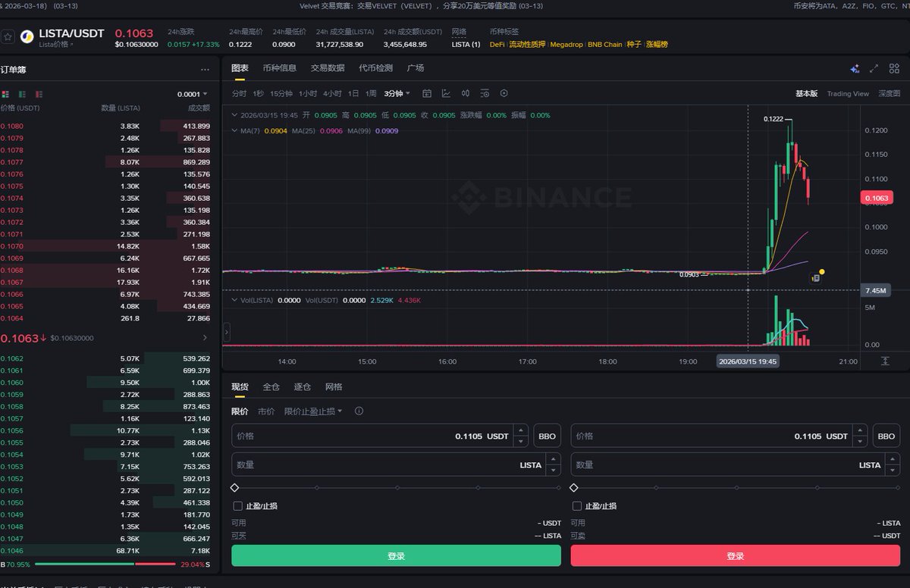
Task: Open the AI sparkle assistant icon
Action: pos(855,68)
